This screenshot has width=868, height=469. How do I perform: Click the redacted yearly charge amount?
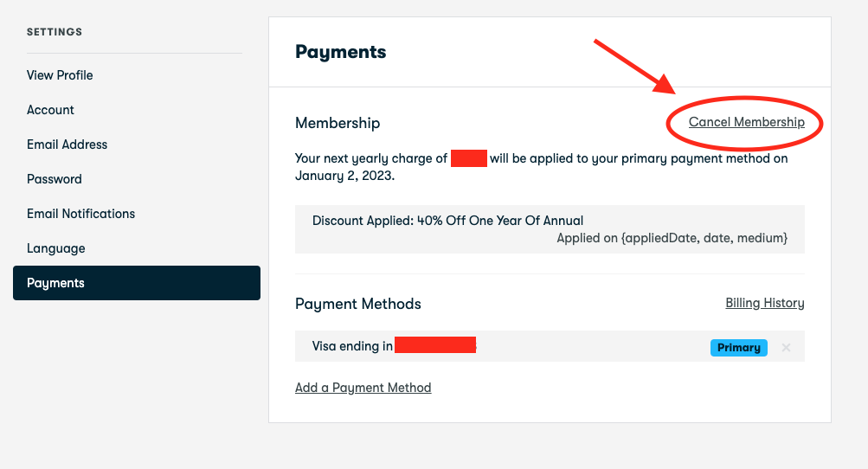469,158
